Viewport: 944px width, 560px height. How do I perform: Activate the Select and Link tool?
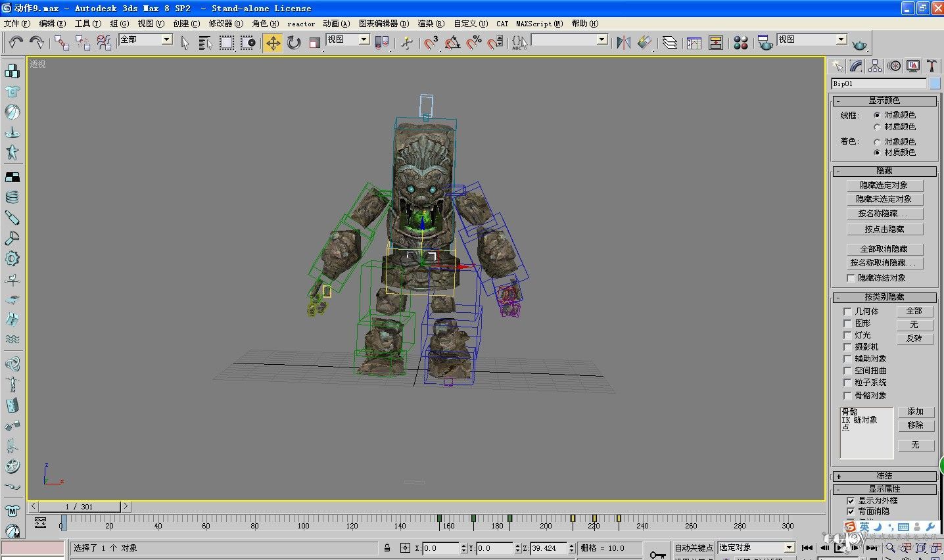tap(62, 43)
